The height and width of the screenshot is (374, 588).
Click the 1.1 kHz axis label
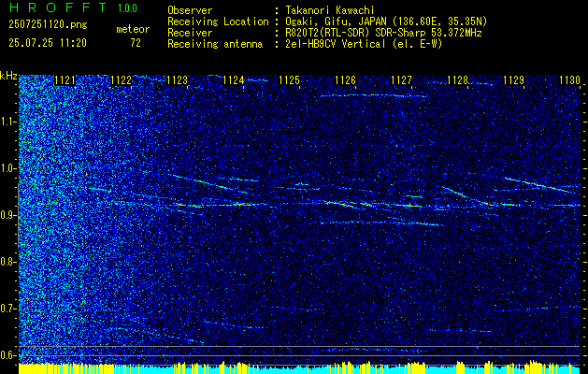point(7,122)
